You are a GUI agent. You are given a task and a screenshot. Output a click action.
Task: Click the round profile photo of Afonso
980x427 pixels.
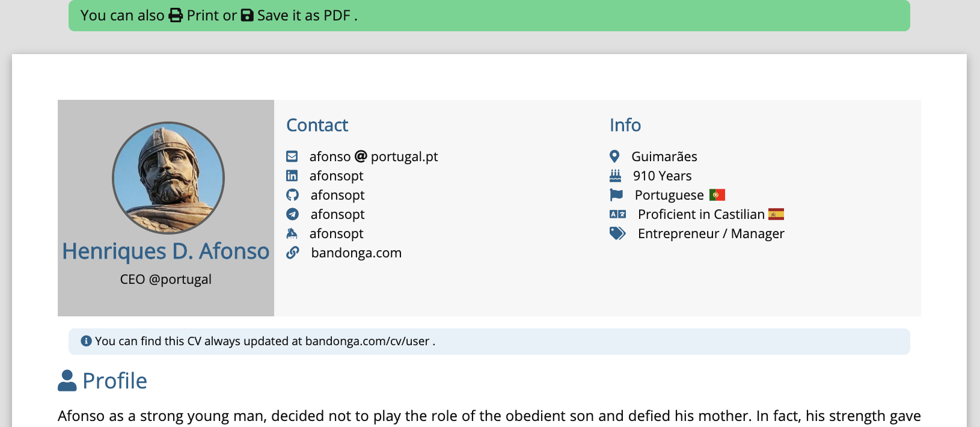168,178
